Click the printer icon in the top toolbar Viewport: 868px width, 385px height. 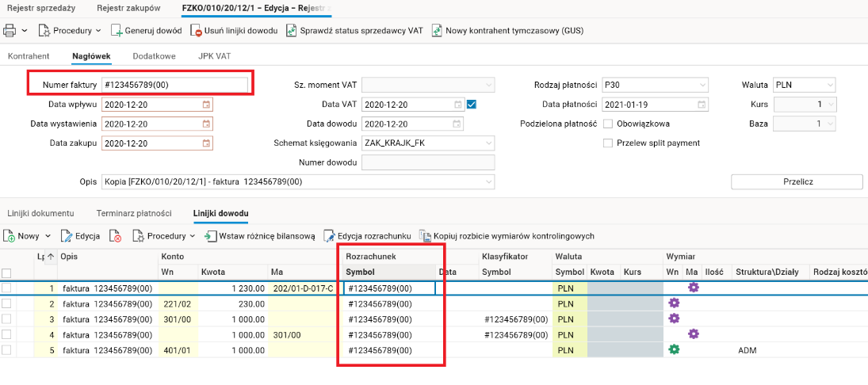tap(11, 31)
